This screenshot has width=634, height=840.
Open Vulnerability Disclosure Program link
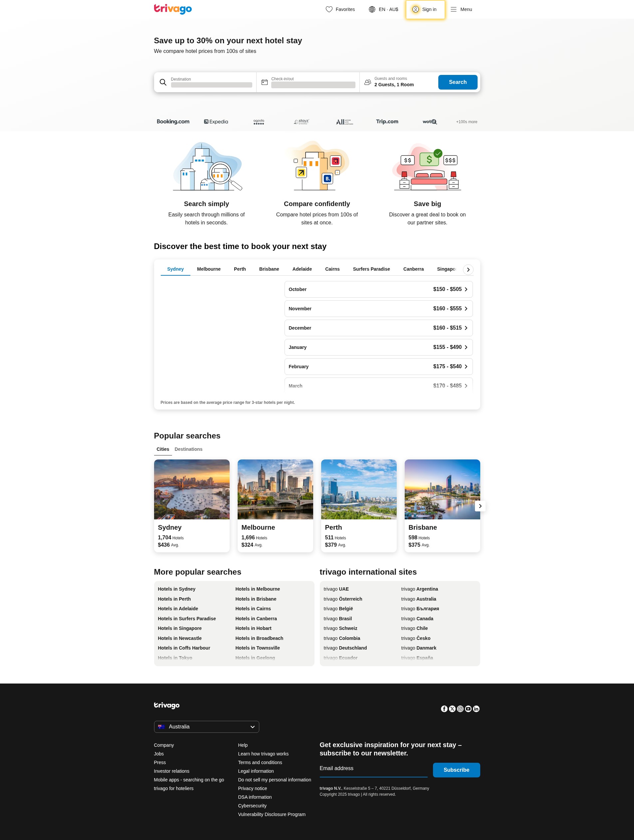click(272, 814)
